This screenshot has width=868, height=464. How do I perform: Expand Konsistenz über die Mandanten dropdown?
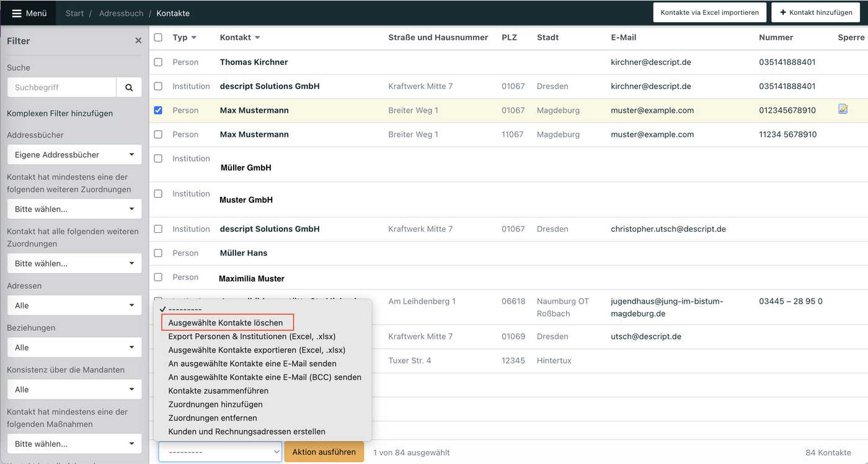74,390
